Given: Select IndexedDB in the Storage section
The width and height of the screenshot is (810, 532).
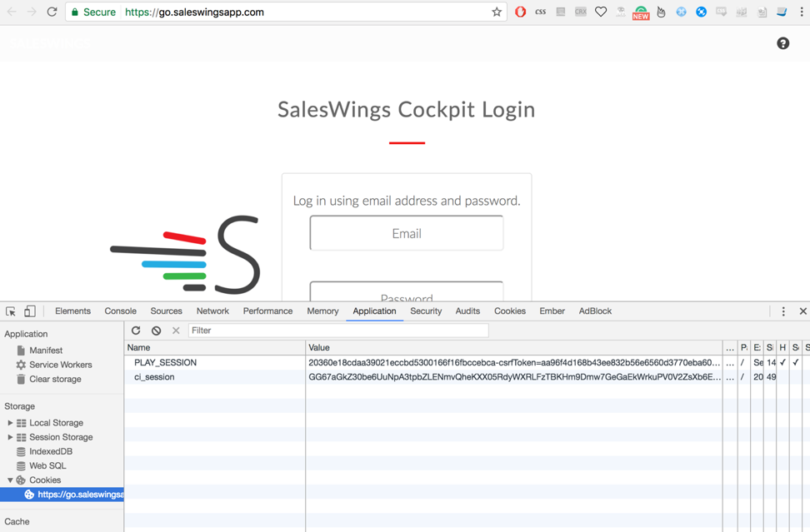Looking at the screenshot, I should pos(51,451).
